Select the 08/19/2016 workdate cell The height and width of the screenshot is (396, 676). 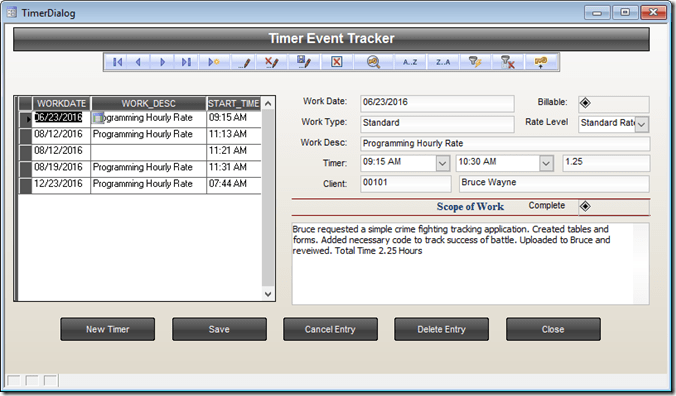(61, 168)
